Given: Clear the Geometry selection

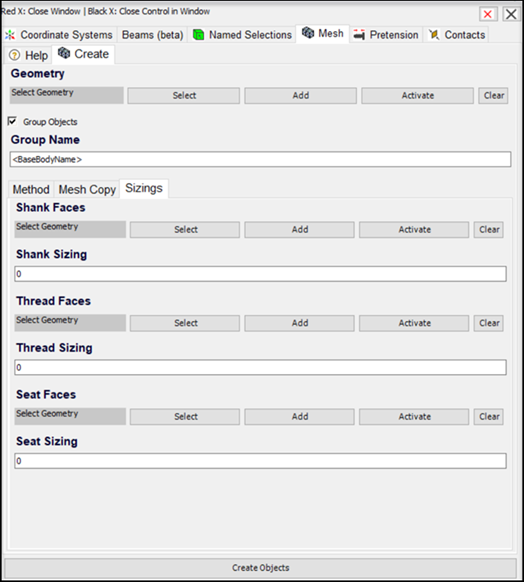Looking at the screenshot, I should [x=494, y=96].
